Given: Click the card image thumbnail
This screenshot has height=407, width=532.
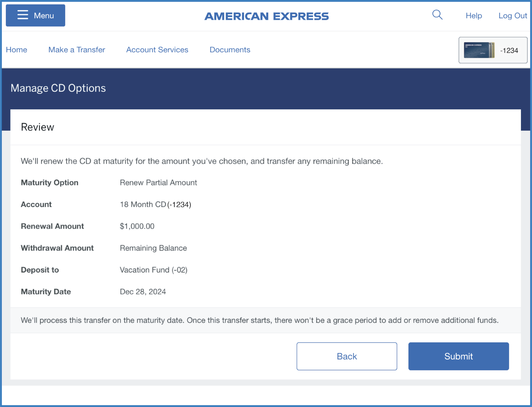Looking at the screenshot, I should (479, 50).
